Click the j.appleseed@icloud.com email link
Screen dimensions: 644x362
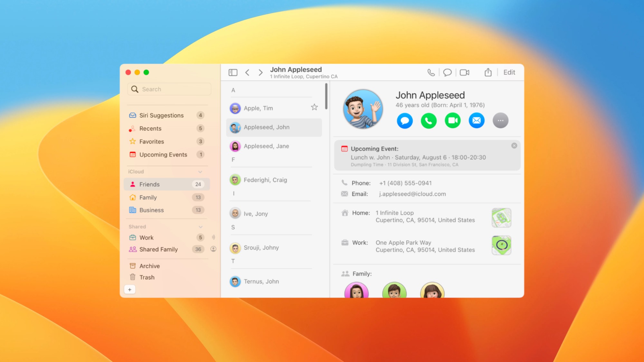[412, 194]
